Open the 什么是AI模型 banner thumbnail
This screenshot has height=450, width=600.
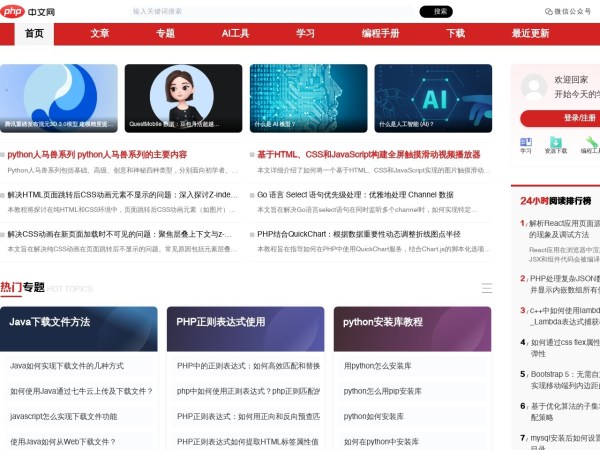tap(308, 98)
